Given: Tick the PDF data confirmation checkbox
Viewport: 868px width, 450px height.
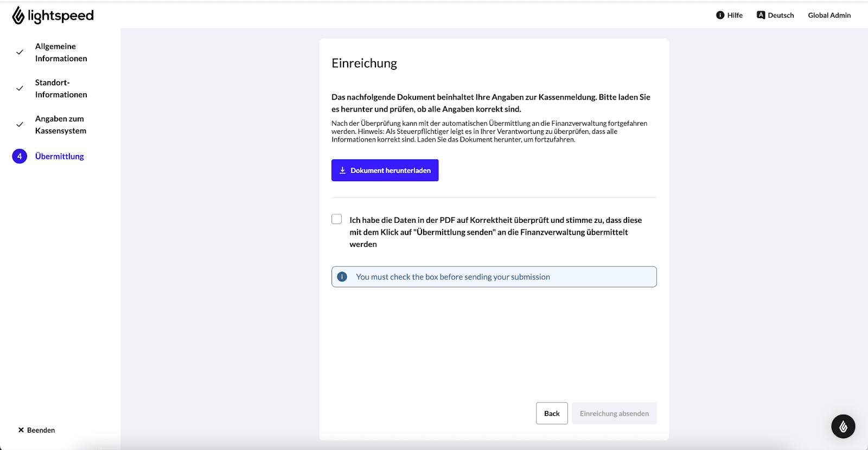Looking at the screenshot, I should click(x=337, y=219).
